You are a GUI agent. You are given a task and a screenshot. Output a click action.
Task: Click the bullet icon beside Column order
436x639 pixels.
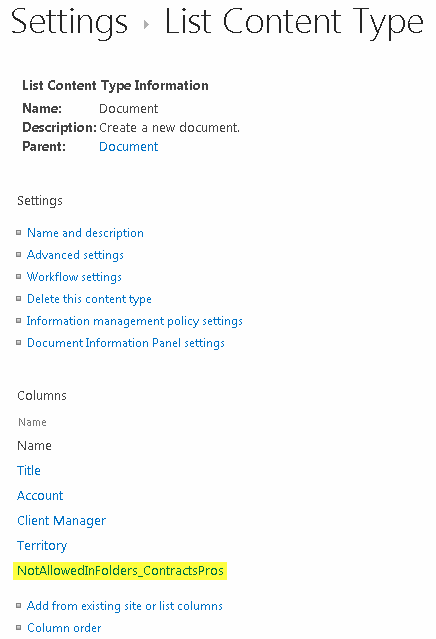[x=18, y=628]
